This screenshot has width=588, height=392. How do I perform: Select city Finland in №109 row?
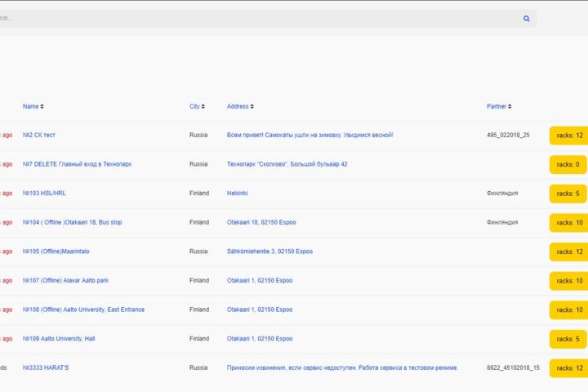tap(199, 338)
